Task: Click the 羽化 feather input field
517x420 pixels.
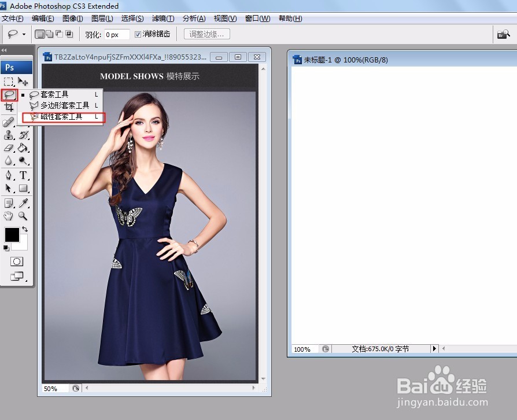Action: pos(117,34)
